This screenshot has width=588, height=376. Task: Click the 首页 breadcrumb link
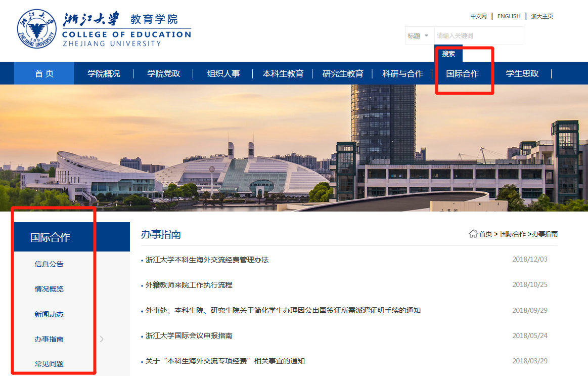tap(486, 233)
